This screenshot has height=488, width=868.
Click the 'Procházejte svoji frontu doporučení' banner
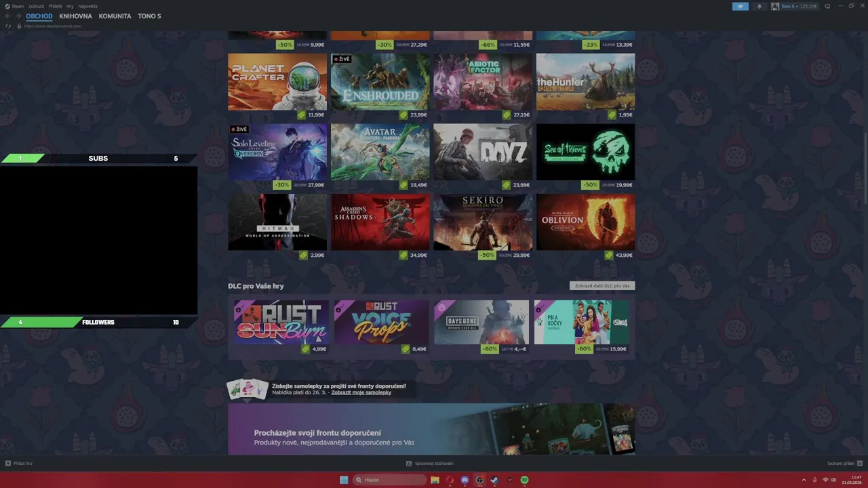coord(432,429)
